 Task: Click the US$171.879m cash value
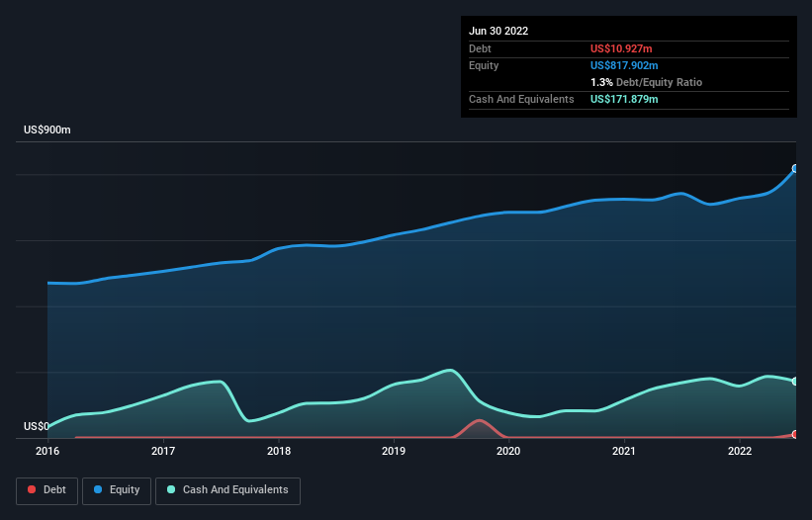(624, 99)
